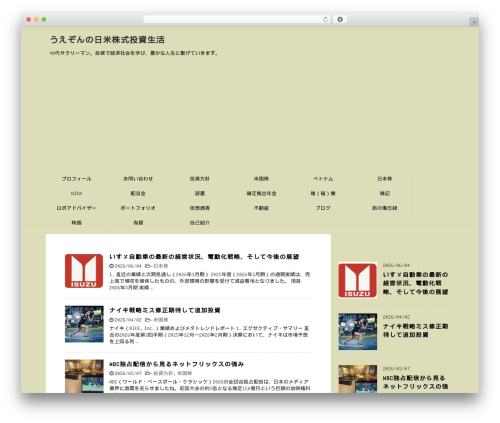
Task: Click sidebar date 2026/06/04
Action: point(396,265)
